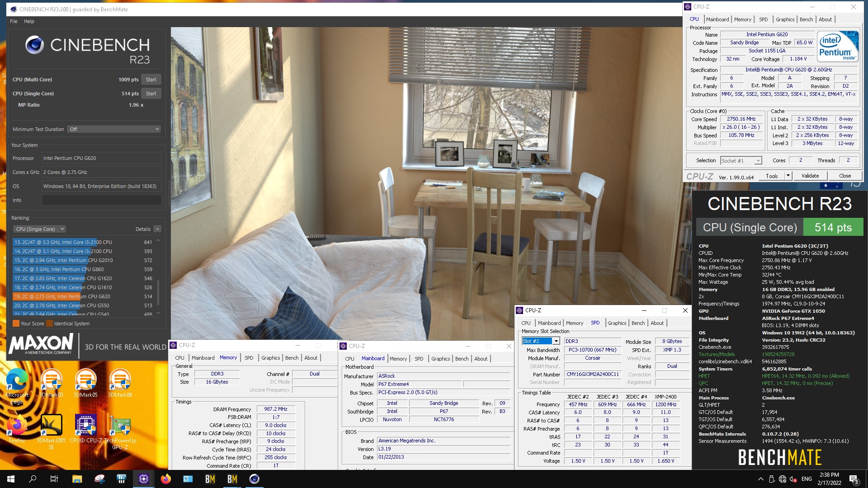Click the Safely Remove Hardware USB tray icon

(x=772, y=479)
